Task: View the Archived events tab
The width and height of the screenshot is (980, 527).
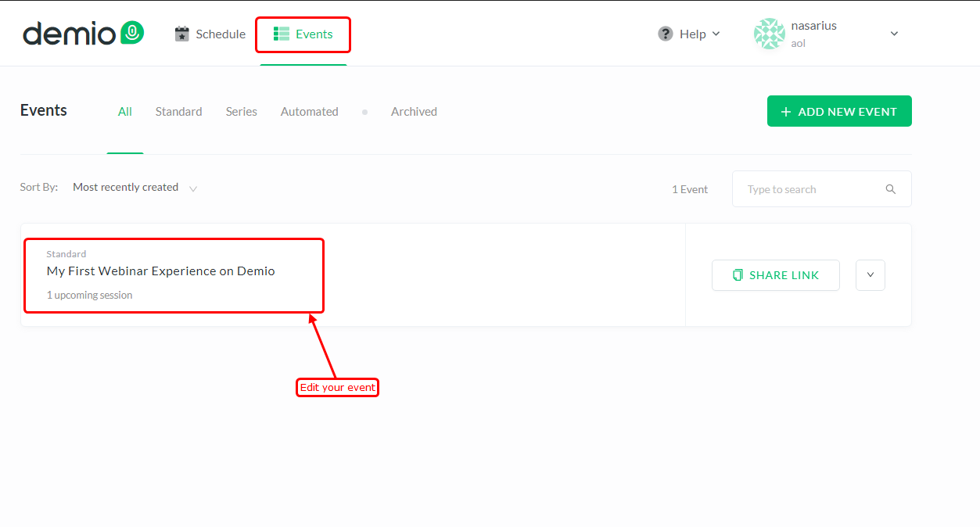Action: click(414, 112)
